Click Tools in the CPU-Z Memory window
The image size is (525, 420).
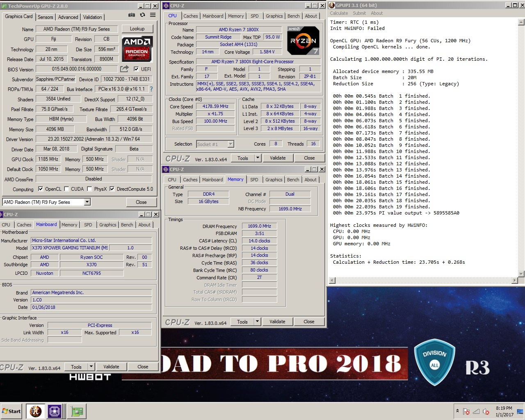click(x=242, y=322)
